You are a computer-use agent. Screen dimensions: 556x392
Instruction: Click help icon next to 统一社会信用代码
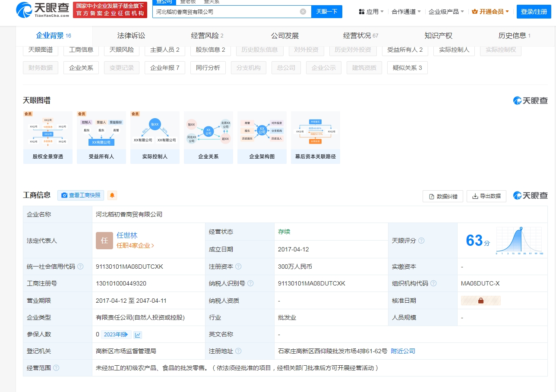pos(80,267)
